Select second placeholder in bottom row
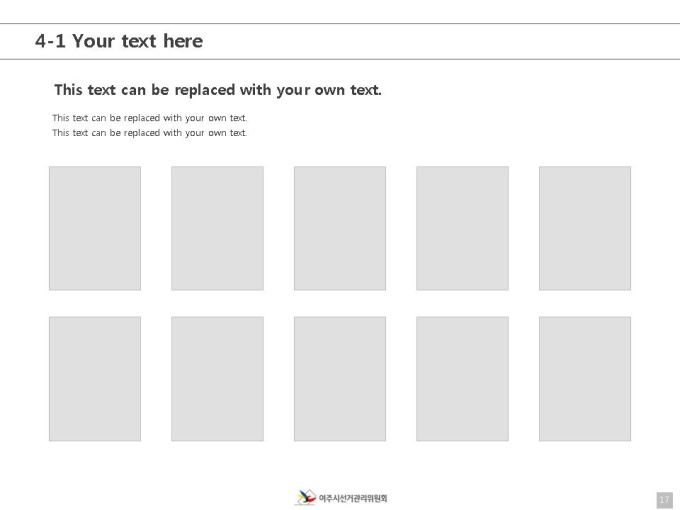The width and height of the screenshot is (680, 510). click(217, 379)
